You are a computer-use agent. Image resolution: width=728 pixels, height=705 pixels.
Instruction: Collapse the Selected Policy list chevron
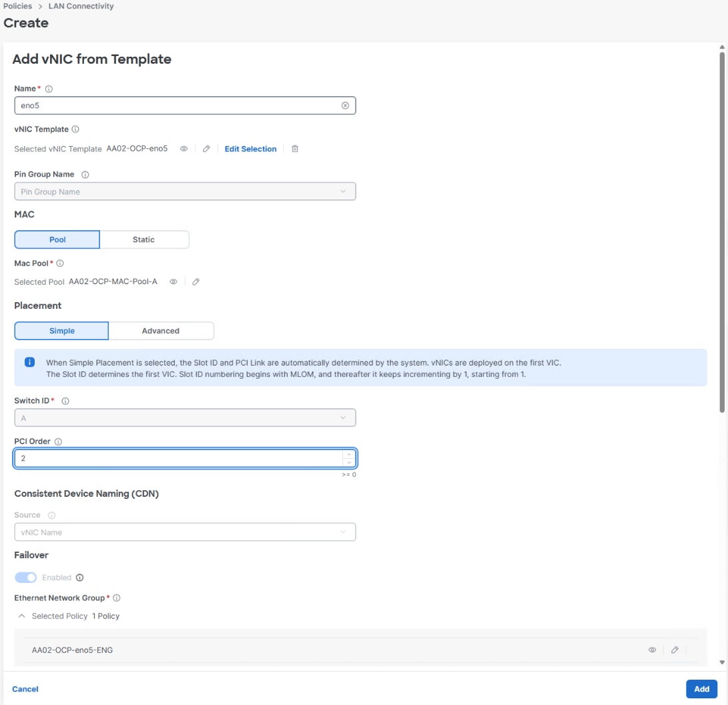[21, 616]
